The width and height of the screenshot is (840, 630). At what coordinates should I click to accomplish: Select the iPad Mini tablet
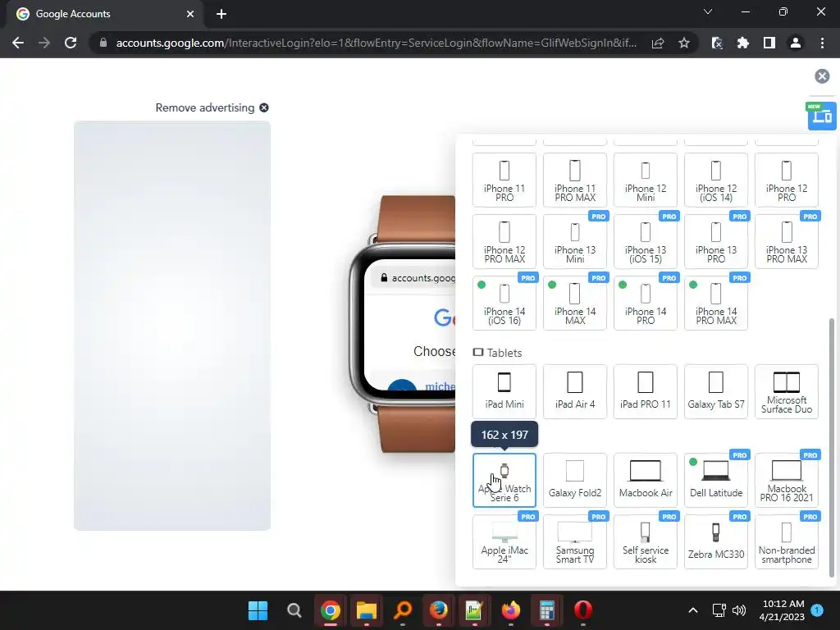click(504, 391)
